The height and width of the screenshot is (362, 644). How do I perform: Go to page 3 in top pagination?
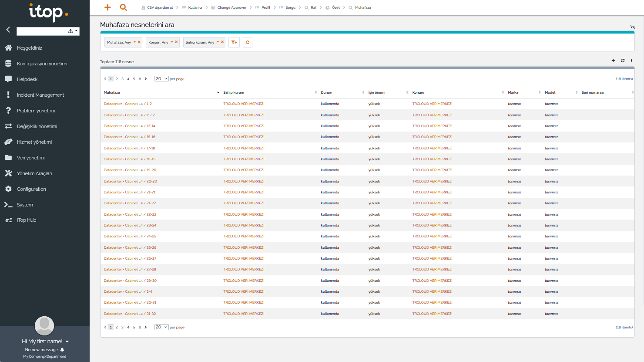point(122,79)
